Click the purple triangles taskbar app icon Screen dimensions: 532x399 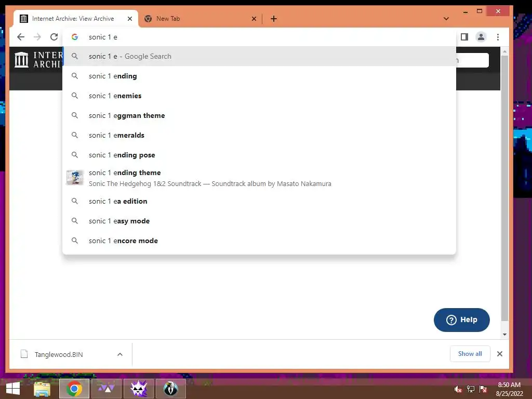click(107, 389)
